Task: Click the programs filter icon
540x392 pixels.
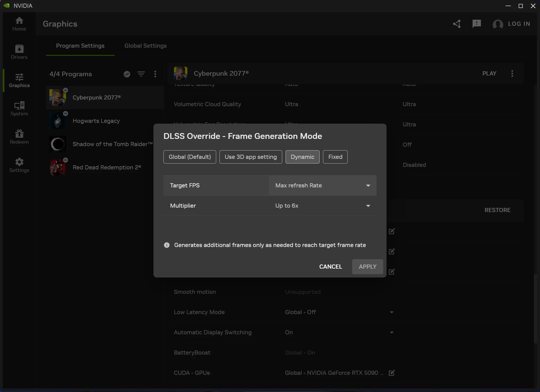Action: 141,74
